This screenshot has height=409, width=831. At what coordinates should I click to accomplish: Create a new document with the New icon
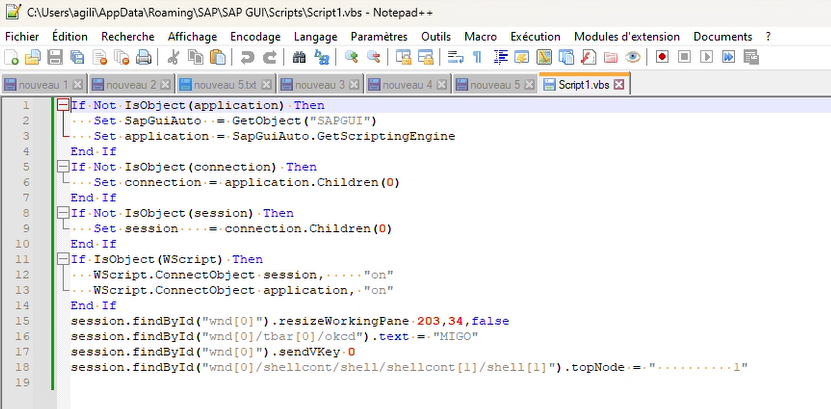tap(11, 57)
